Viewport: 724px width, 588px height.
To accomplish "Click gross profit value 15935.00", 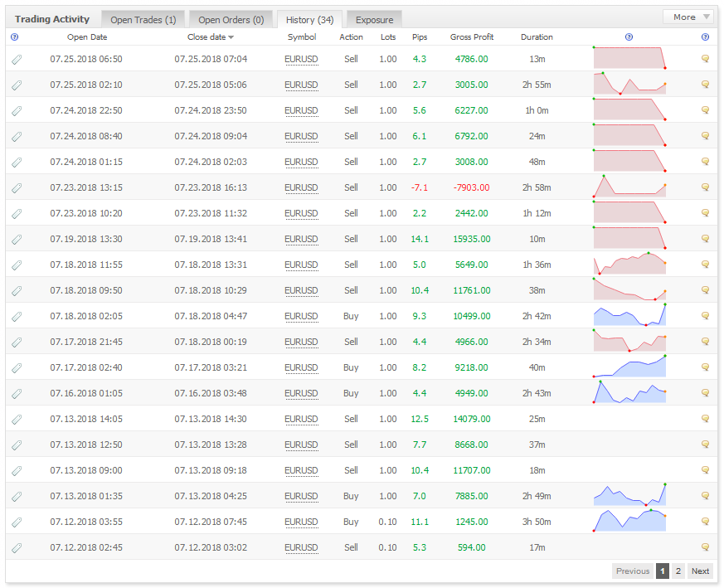I will coord(471,240).
